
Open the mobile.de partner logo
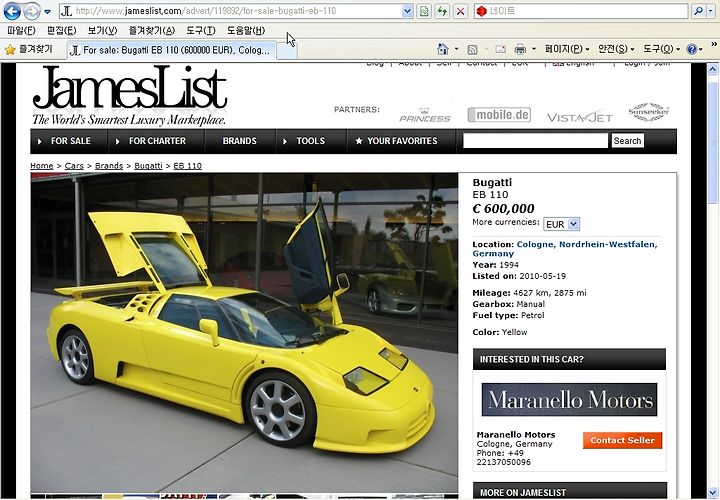coord(499,114)
